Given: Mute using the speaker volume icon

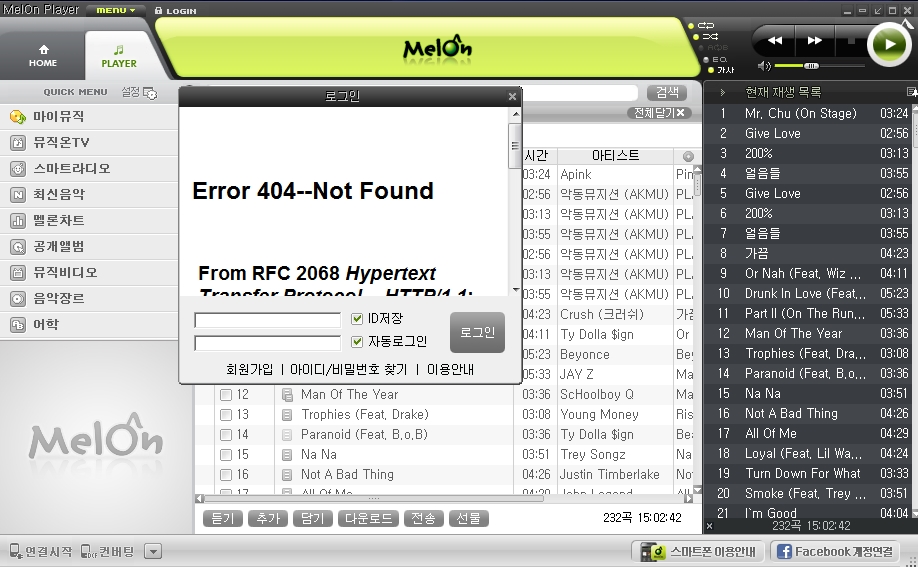Looking at the screenshot, I should coord(763,66).
